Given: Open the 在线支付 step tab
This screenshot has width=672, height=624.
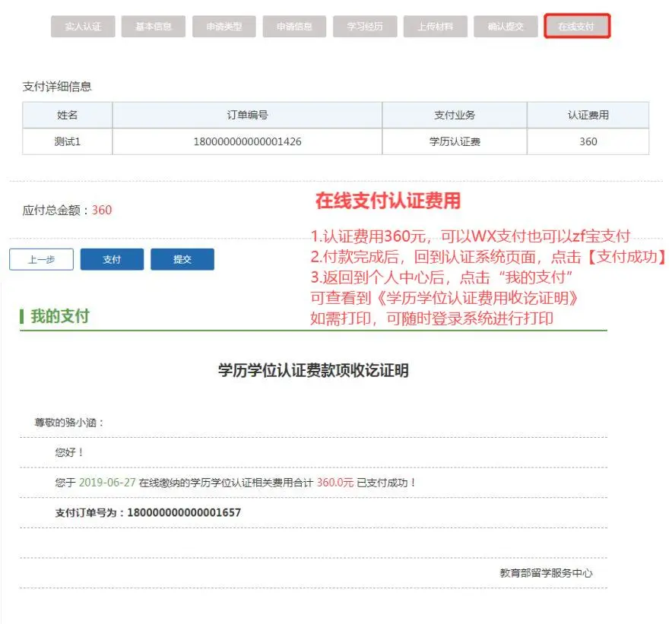Looking at the screenshot, I should [577, 26].
